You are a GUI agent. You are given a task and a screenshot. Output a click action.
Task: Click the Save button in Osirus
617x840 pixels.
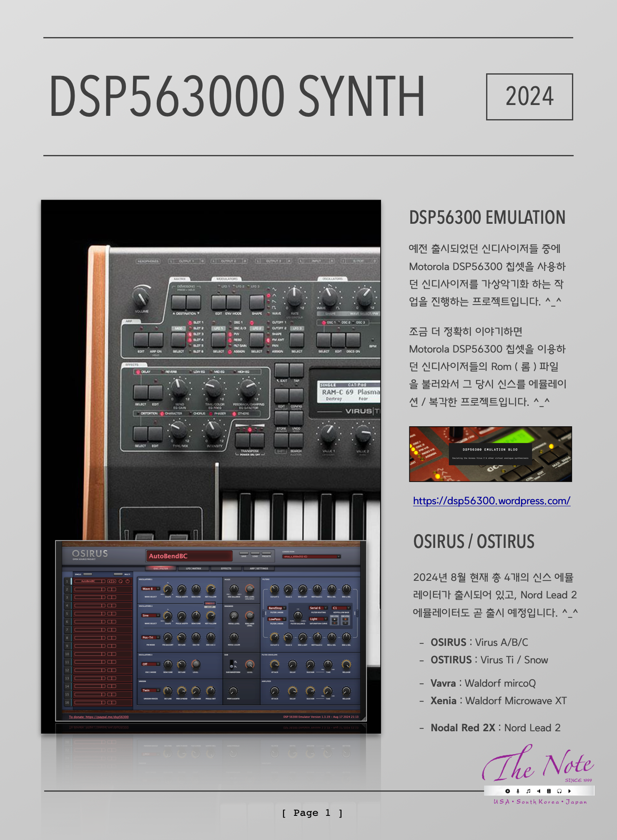point(244,553)
